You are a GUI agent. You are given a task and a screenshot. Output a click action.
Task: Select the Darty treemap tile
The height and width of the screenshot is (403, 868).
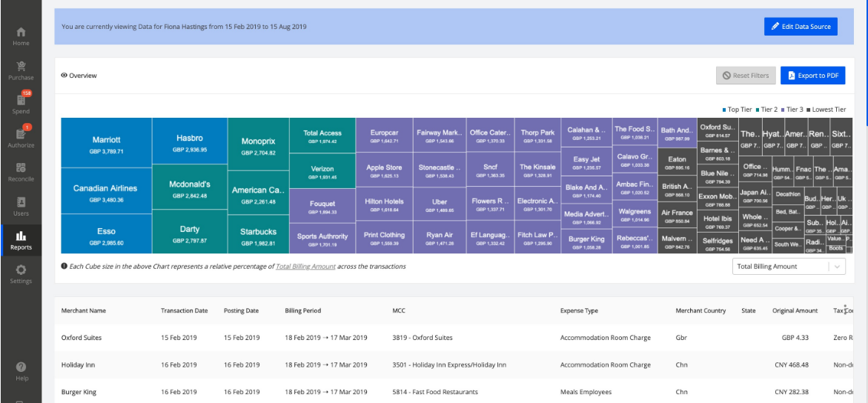(x=189, y=231)
